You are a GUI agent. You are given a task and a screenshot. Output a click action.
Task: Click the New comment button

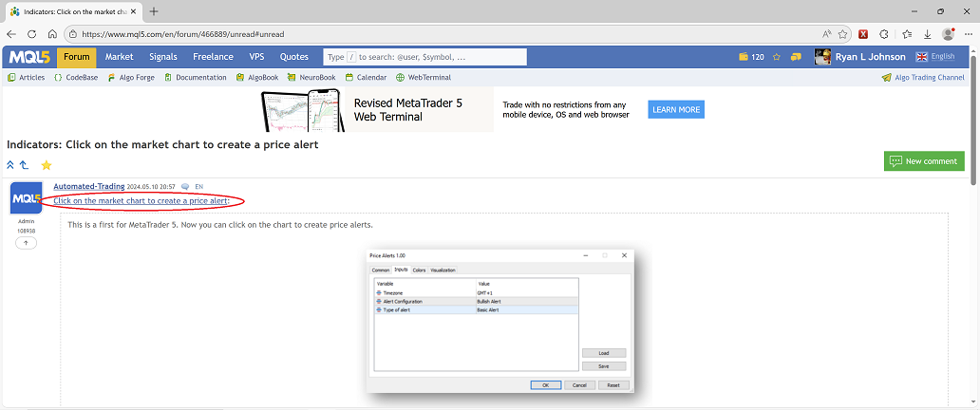pyautogui.click(x=924, y=160)
